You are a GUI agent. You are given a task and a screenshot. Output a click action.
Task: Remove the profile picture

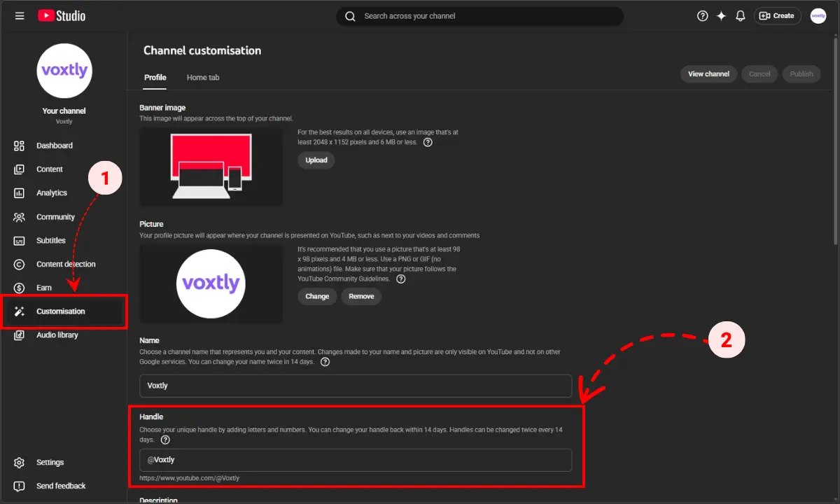361,297
